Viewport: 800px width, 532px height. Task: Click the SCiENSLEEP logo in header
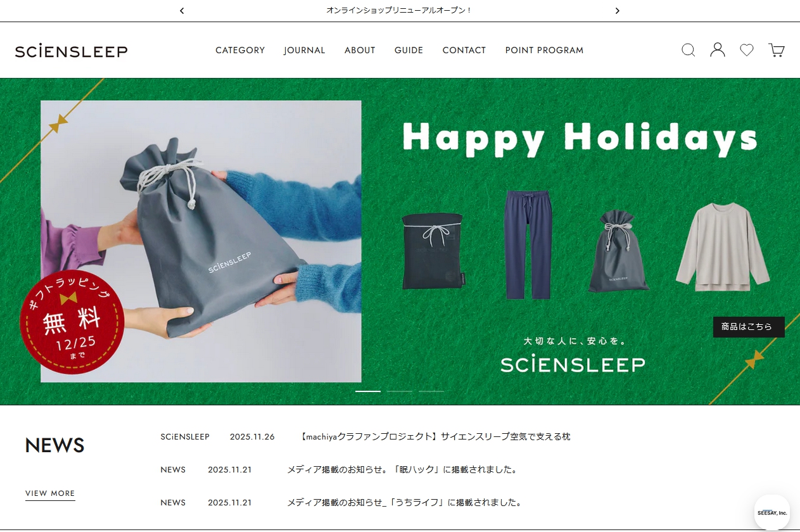(x=72, y=51)
